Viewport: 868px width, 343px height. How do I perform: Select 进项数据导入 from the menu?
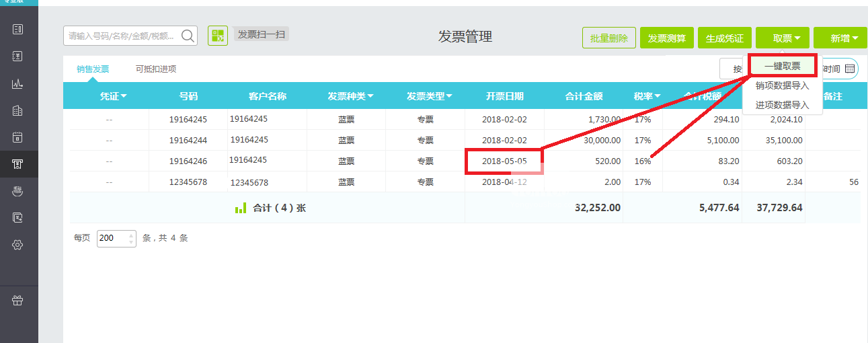[783, 105]
